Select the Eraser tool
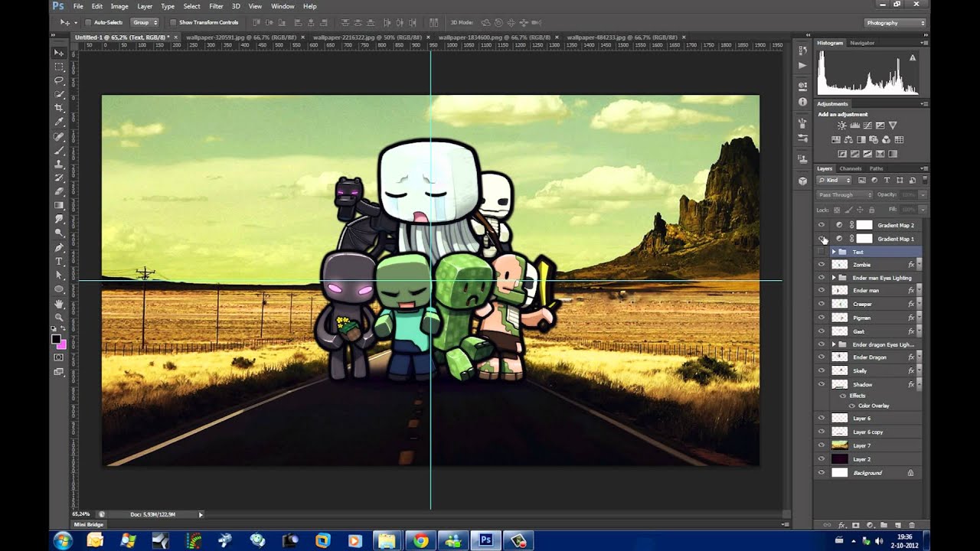This screenshot has width=980, height=551. click(x=59, y=191)
